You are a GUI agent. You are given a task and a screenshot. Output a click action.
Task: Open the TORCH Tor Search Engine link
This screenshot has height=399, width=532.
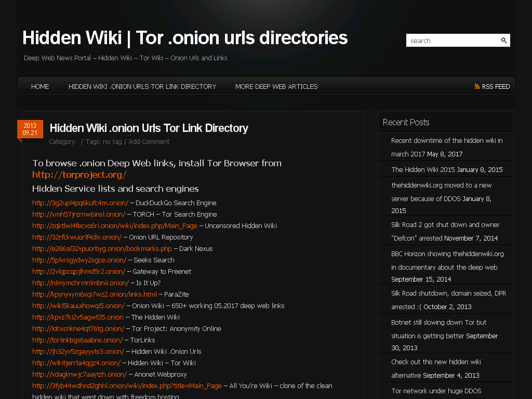(79, 215)
